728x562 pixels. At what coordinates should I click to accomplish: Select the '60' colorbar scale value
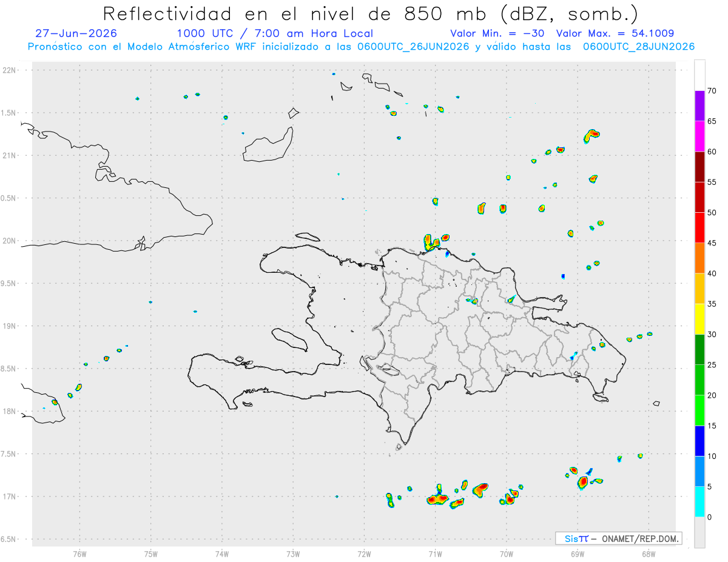tap(712, 152)
